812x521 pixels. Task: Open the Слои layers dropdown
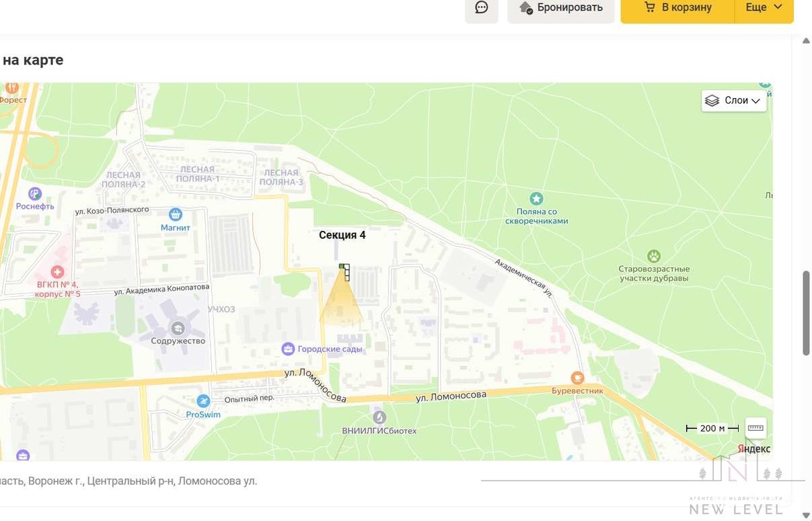pyautogui.click(x=733, y=100)
